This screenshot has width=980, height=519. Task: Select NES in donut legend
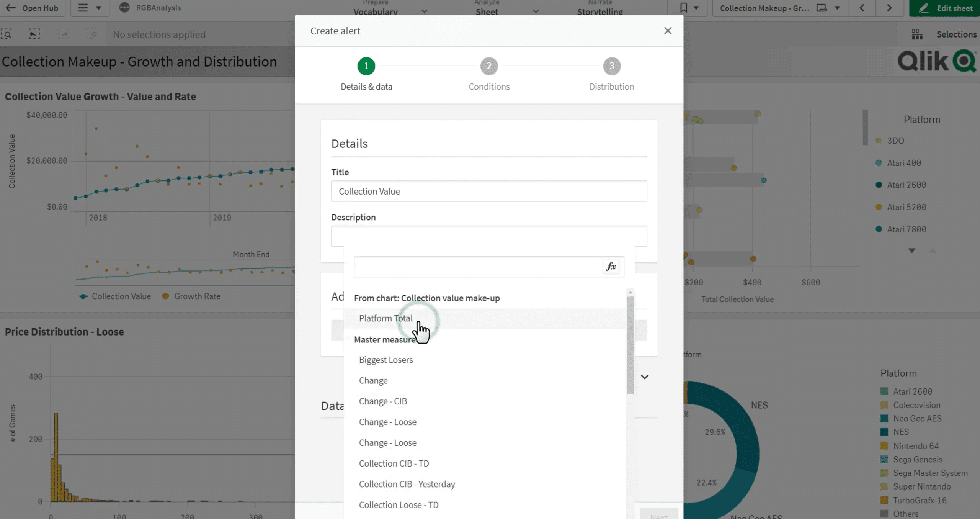[895, 432]
